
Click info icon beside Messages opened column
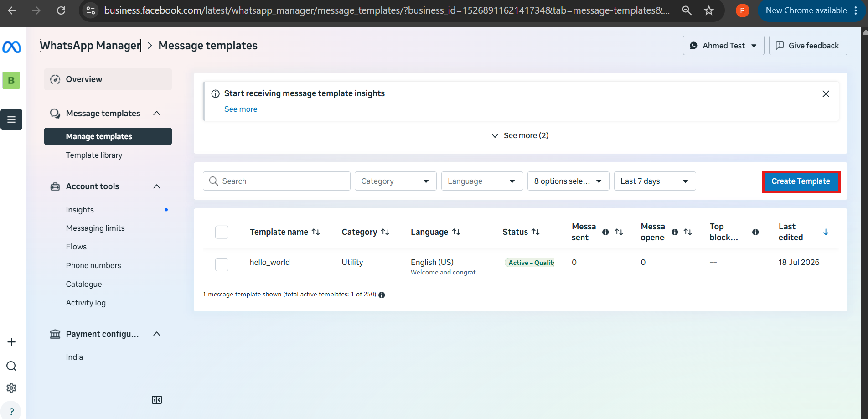pyautogui.click(x=675, y=232)
